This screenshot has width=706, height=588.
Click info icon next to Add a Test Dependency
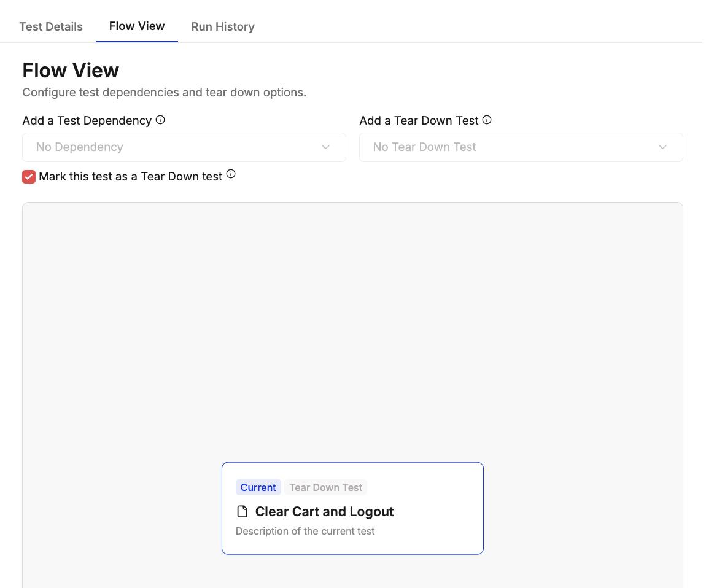coord(160,120)
